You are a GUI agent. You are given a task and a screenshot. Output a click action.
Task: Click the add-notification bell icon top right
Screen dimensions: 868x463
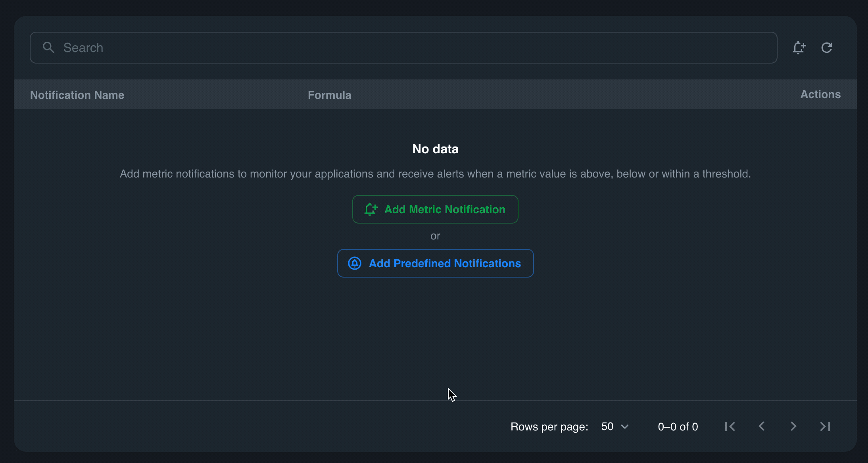pos(799,48)
